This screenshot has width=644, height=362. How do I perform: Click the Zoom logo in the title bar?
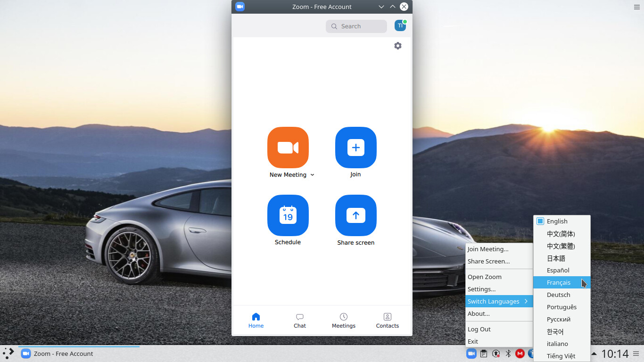click(x=240, y=7)
